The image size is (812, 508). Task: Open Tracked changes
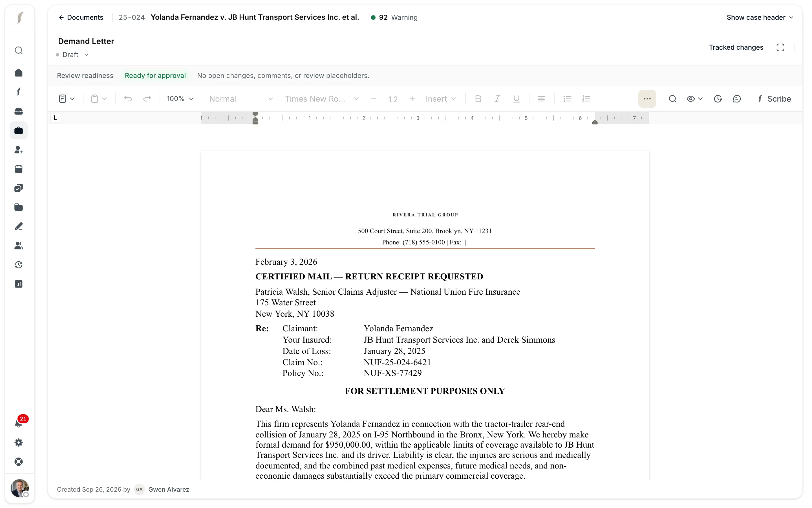tap(736, 47)
